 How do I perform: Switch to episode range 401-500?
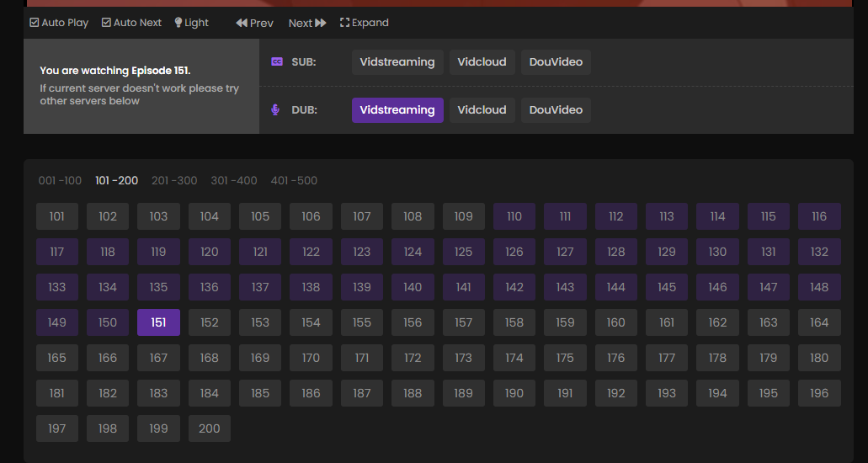294,180
